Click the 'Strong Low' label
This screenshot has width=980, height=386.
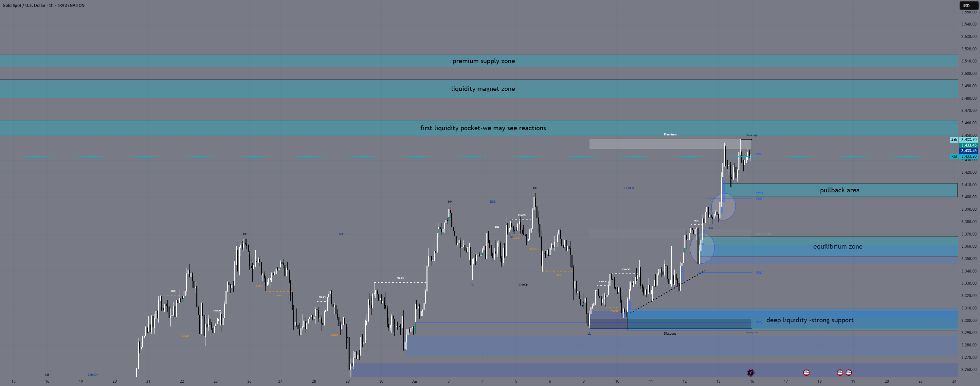click(752, 333)
